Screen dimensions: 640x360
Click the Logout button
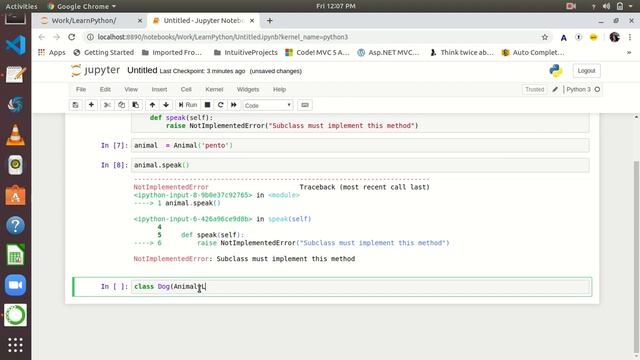click(587, 71)
